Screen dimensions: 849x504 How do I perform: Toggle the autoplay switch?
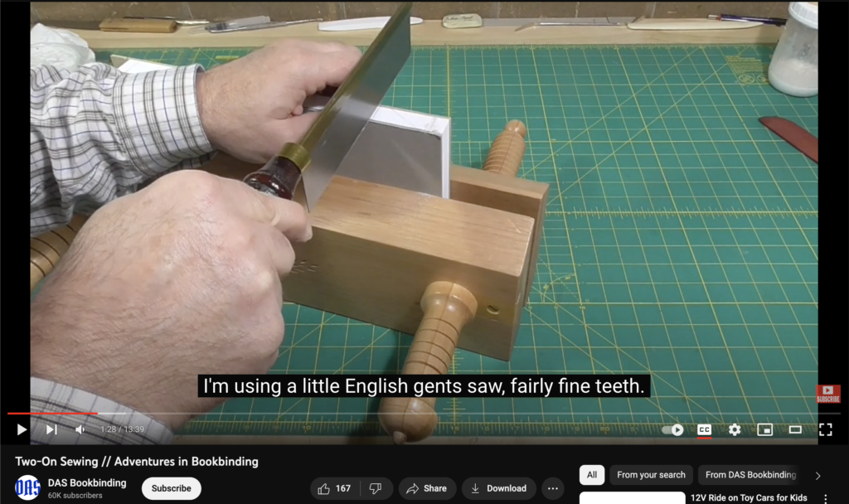click(x=672, y=430)
